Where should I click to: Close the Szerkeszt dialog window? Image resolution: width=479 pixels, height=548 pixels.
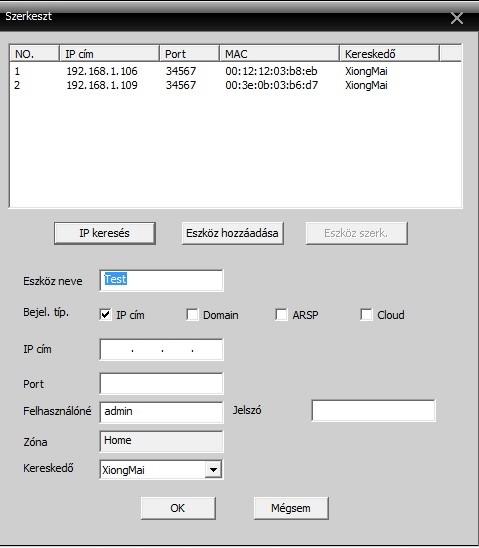tap(457, 18)
